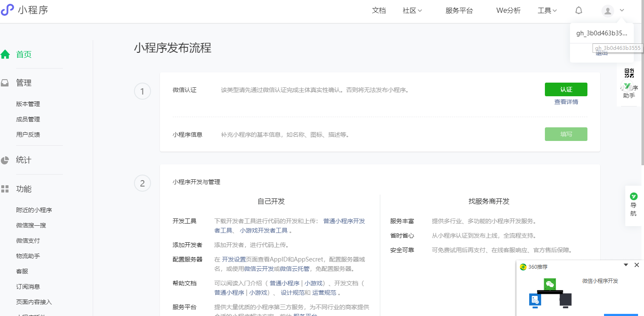Open the 查看详情 link
This screenshot has height=316, width=644.
[x=566, y=102]
